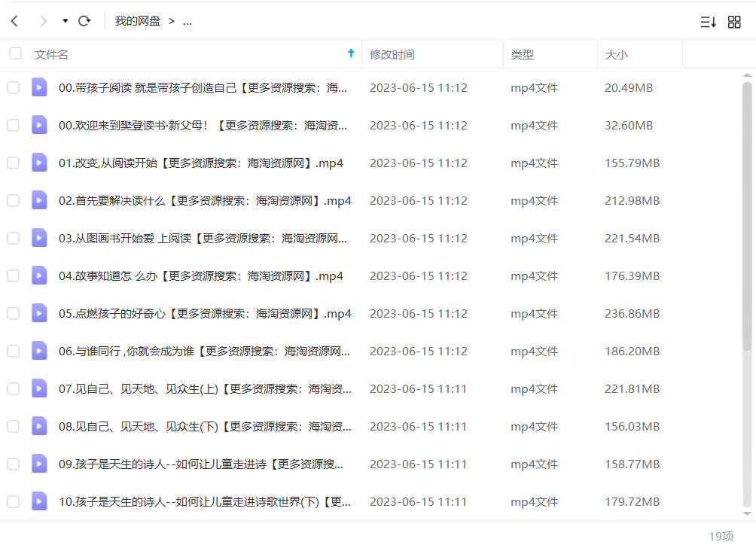Open the sort order menu icon

point(708,22)
